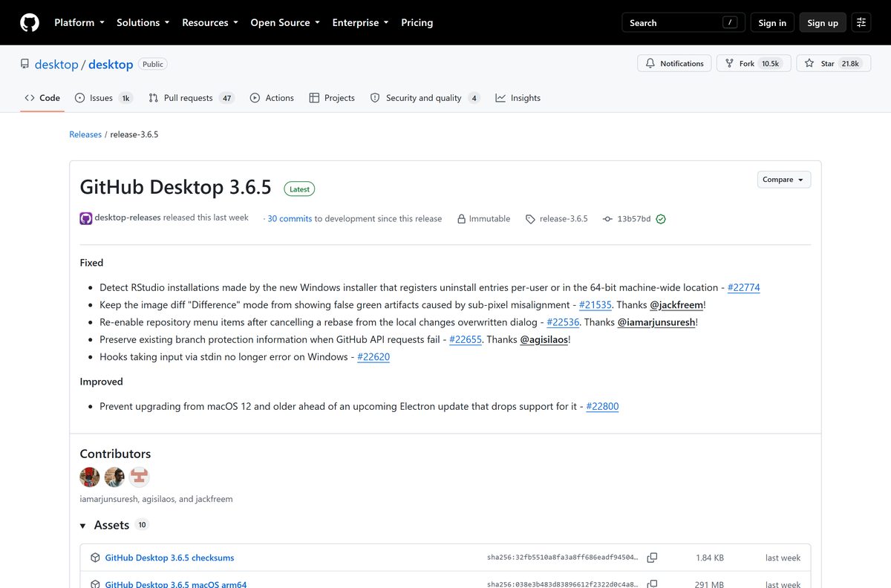This screenshot has height=588, width=891.
Task: Open the Actions tab
Action: [272, 98]
